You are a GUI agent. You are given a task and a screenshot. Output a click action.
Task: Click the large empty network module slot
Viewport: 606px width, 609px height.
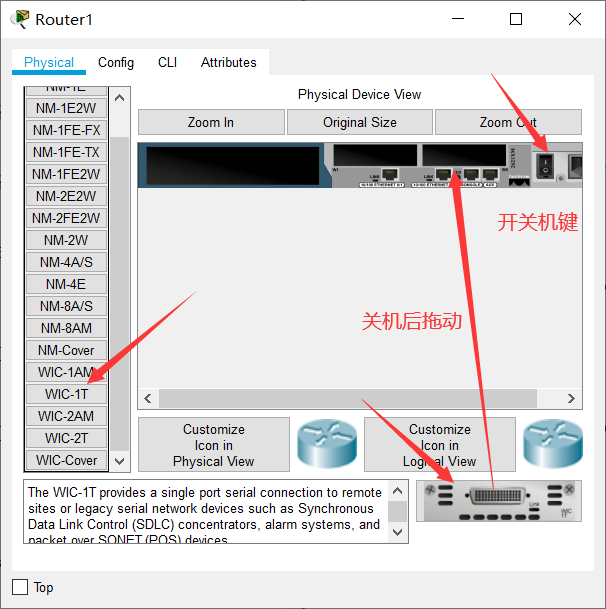click(x=232, y=165)
